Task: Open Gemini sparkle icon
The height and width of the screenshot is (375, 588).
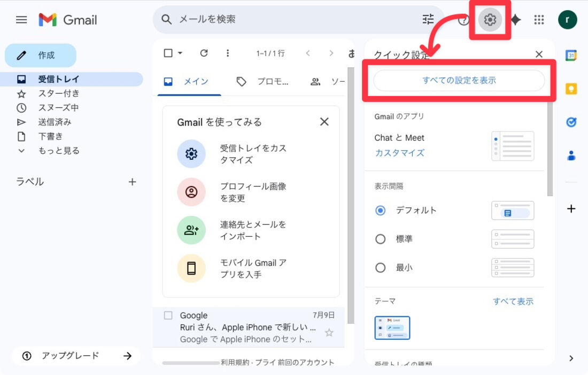Action: point(516,19)
